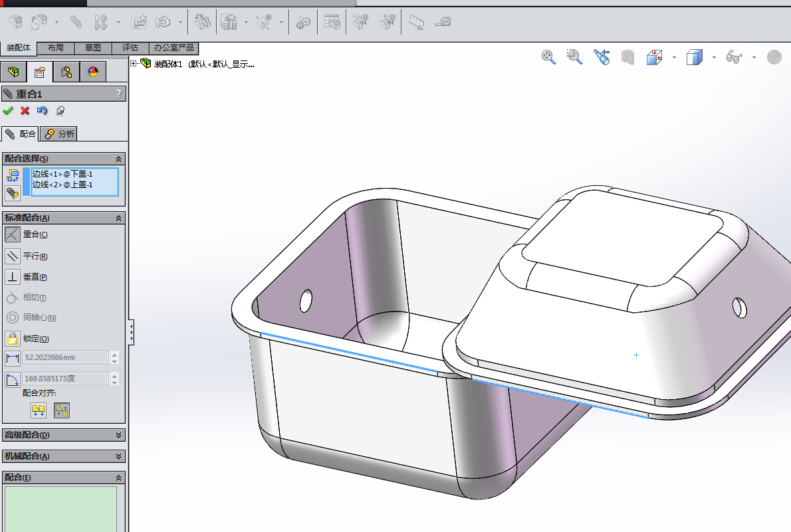The height and width of the screenshot is (532, 791).
Task: Click the Smart Fasteners toolbar icon
Action: [139, 22]
